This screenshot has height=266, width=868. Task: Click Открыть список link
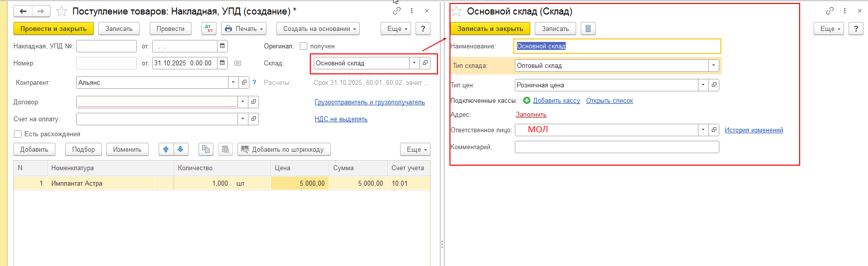[610, 100]
